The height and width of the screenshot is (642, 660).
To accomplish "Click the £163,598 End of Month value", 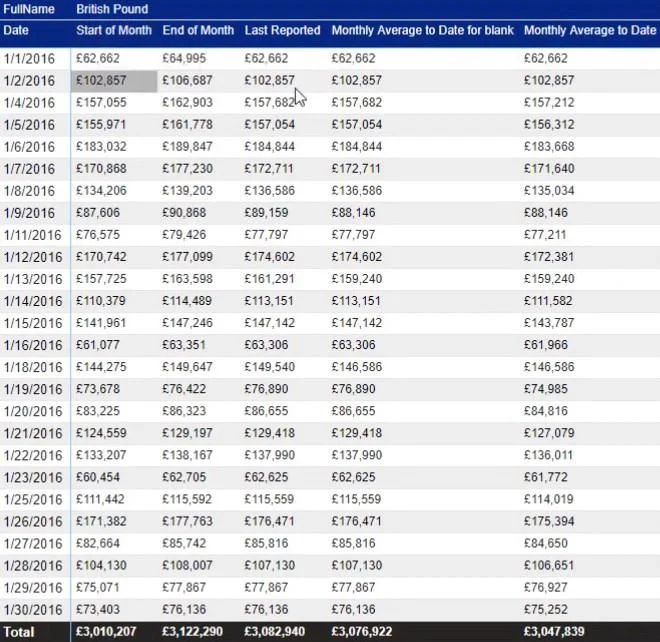I will click(187, 279).
